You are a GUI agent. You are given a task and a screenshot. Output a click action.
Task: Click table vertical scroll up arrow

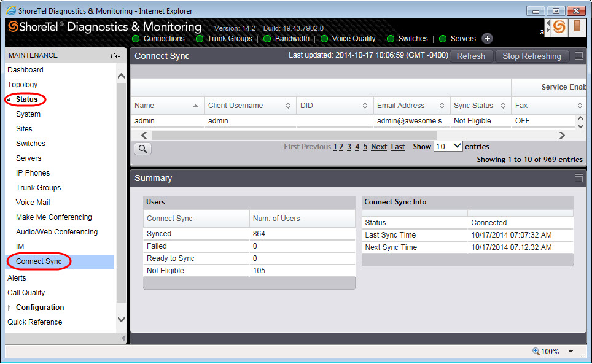pos(581,118)
